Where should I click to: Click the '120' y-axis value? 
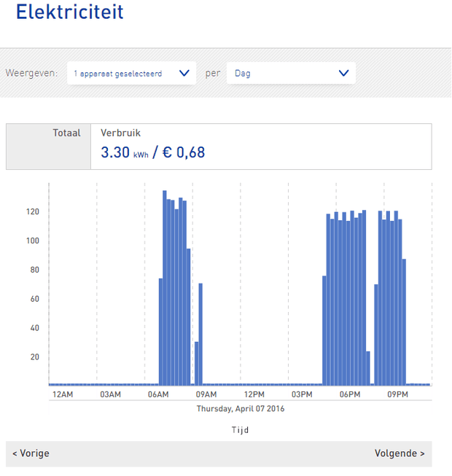[x=33, y=211]
